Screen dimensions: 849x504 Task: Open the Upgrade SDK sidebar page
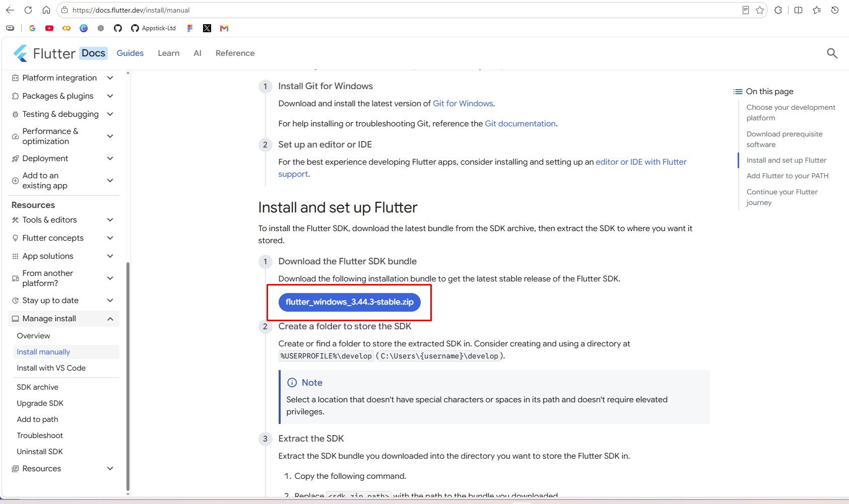pos(67,403)
